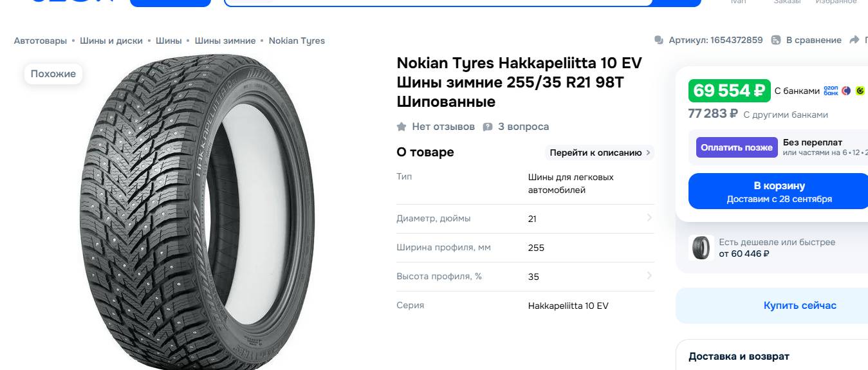868x370 pixels.
Task: Open the Шины зимние breadcrumb
Action: pyautogui.click(x=225, y=41)
